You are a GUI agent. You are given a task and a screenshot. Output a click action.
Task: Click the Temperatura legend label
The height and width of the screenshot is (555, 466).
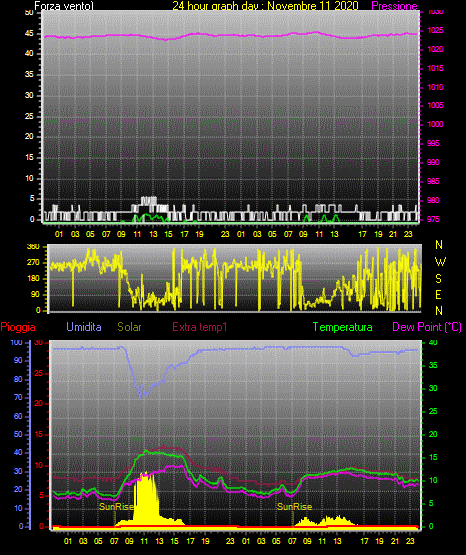pyautogui.click(x=343, y=327)
